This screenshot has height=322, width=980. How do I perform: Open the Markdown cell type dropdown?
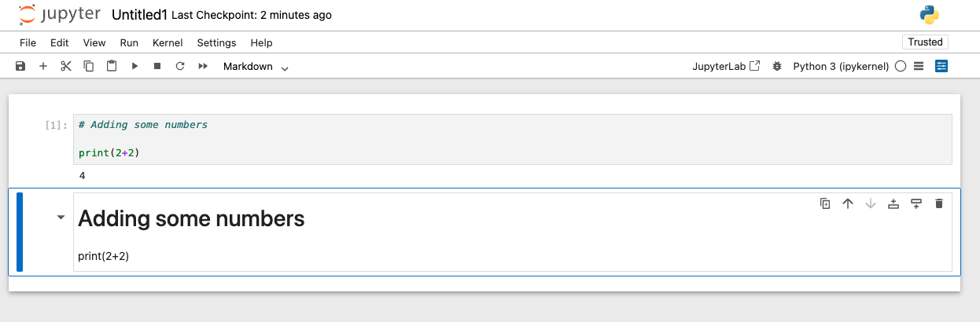pyautogui.click(x=256, y=67)
